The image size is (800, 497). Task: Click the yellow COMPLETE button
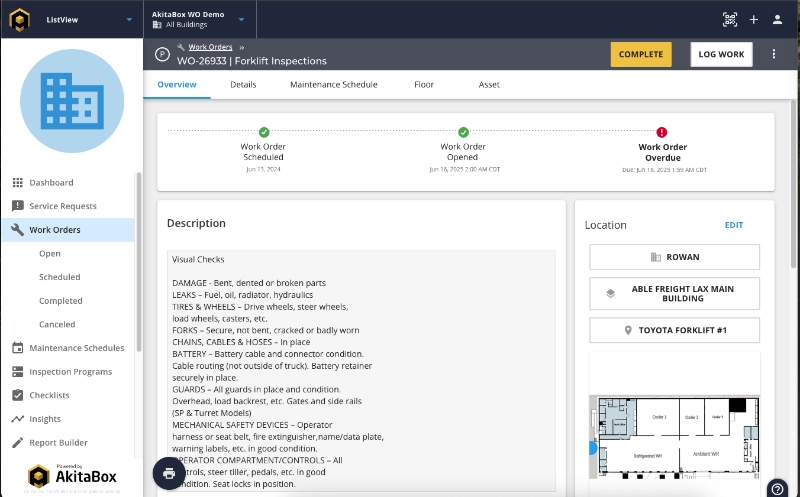641,54
